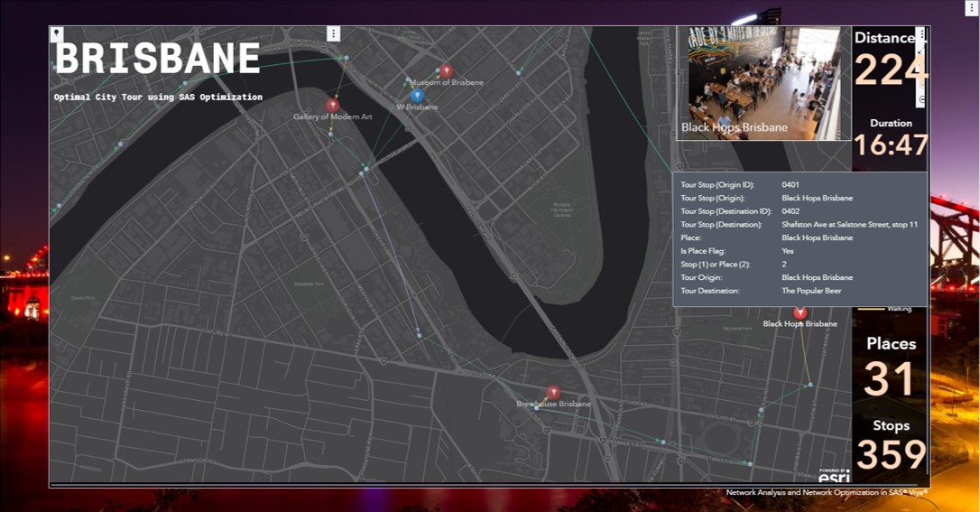980x512 pixels.
Task: Click the Places heading label
Action: [x=892, y=344]
